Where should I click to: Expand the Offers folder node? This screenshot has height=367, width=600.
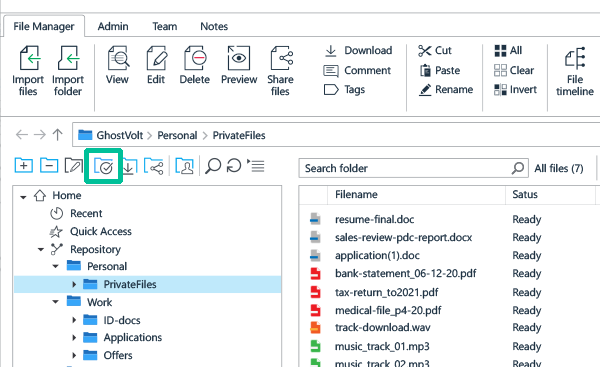click(x=74, y=355)
